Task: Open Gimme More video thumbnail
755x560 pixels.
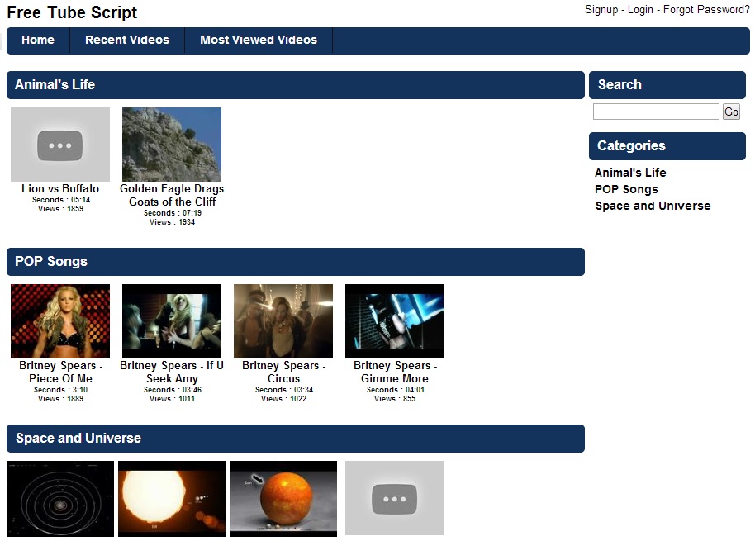Action: click(395, 321)
